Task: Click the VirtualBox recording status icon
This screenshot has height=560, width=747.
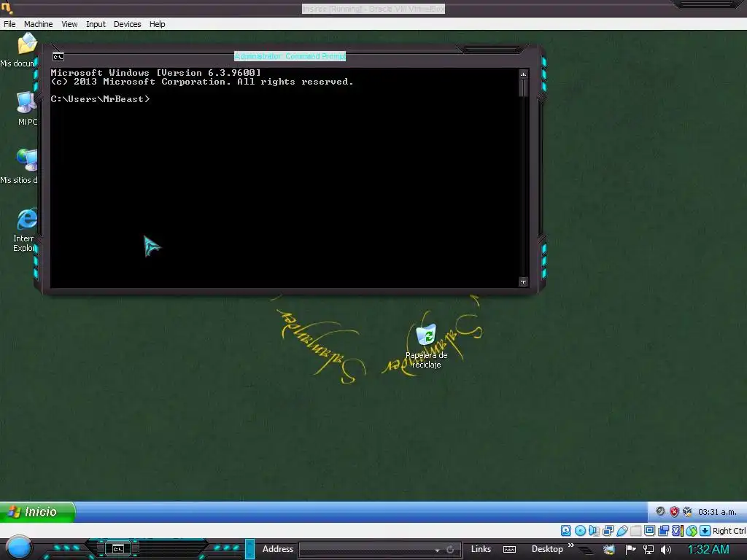Action: (x=663, y=531)
